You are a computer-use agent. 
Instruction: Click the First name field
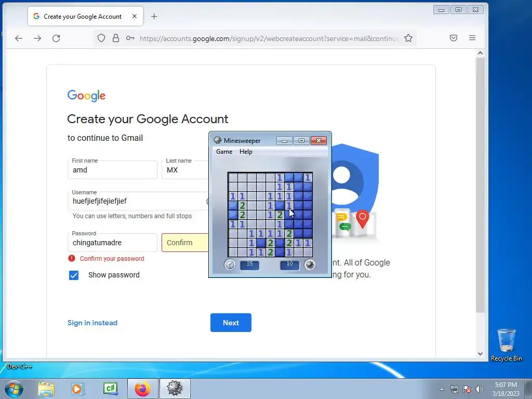click(112, 170)
